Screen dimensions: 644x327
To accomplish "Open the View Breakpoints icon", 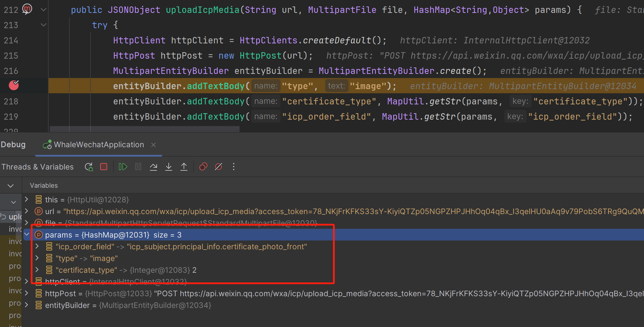I will 203,167.
